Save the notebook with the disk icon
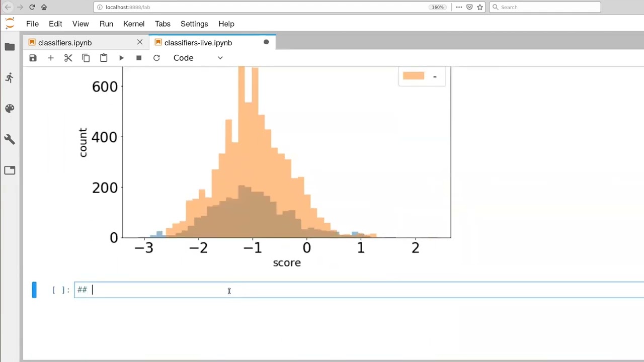Viewport: 644px width, 362px height. tap(33, 58)
